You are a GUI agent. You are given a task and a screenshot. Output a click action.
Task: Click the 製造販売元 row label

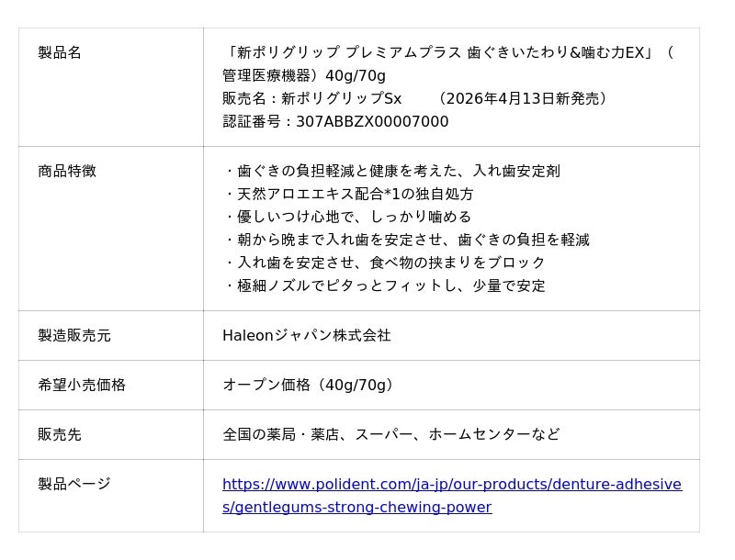[x=74, y=336]
